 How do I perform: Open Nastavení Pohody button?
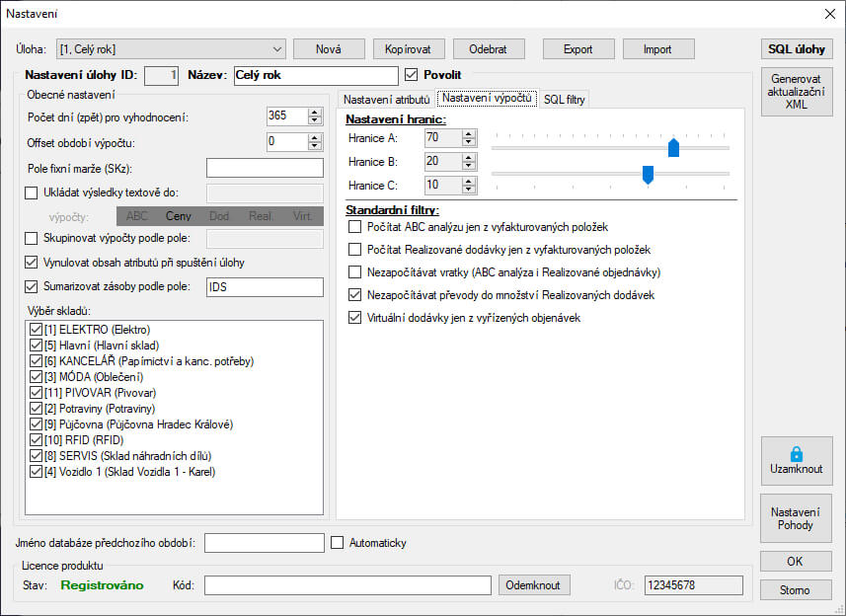coord(796,517)
